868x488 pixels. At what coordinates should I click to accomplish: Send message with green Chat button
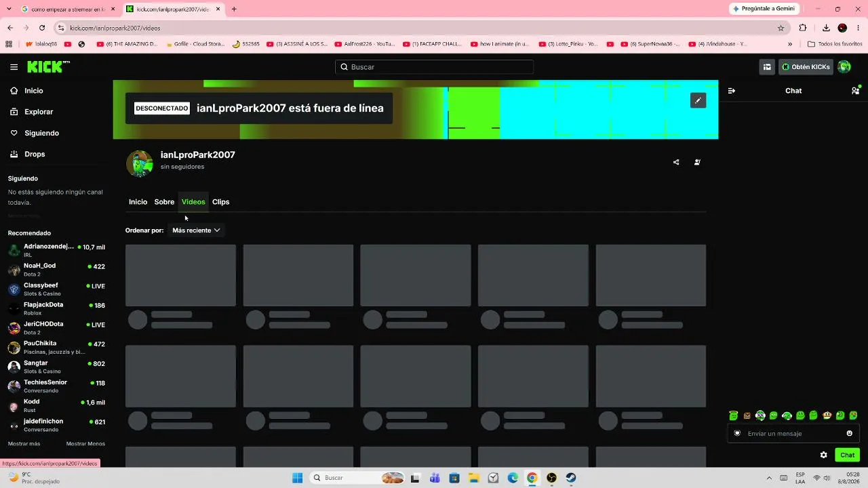click(x=848, y=455)
